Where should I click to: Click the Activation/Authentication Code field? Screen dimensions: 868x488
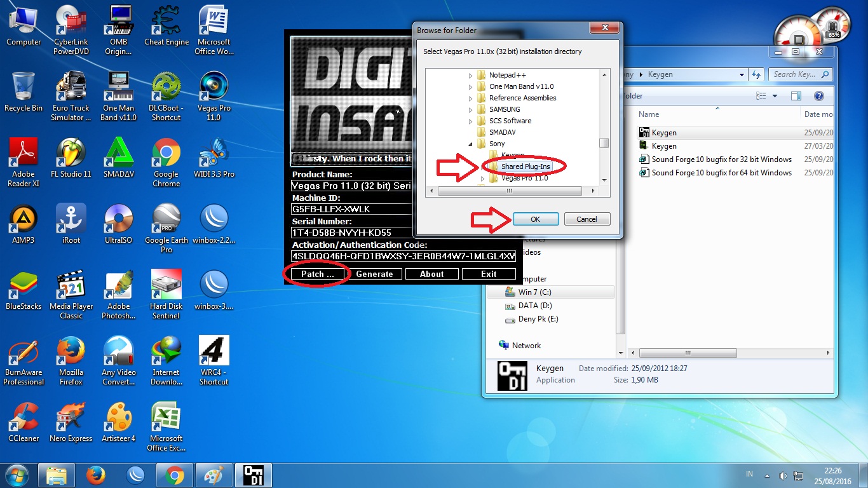pos(403,256)
